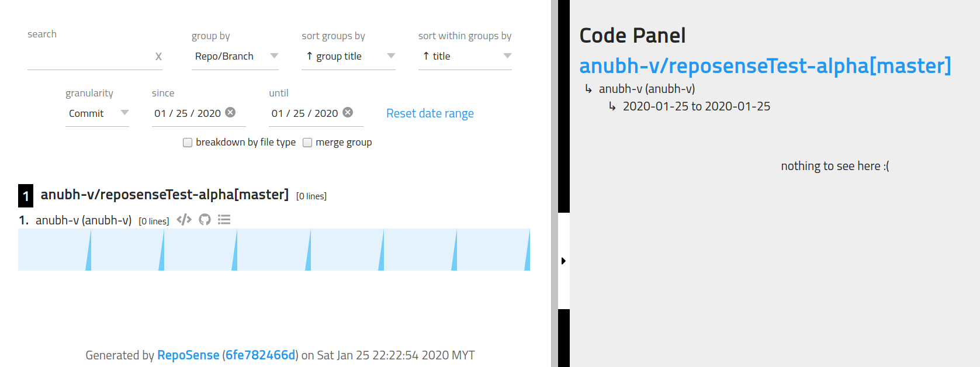Open the code panel for anubh-v

tap(183, 219)
